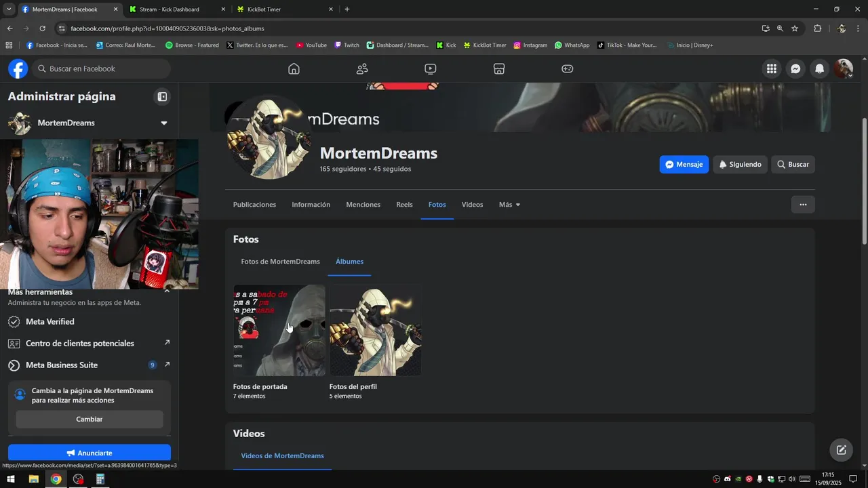This screenshot has height=488, width=868.
Task: Open the Fotos de portada album thumbnail
Action: [x=279, y=330]
